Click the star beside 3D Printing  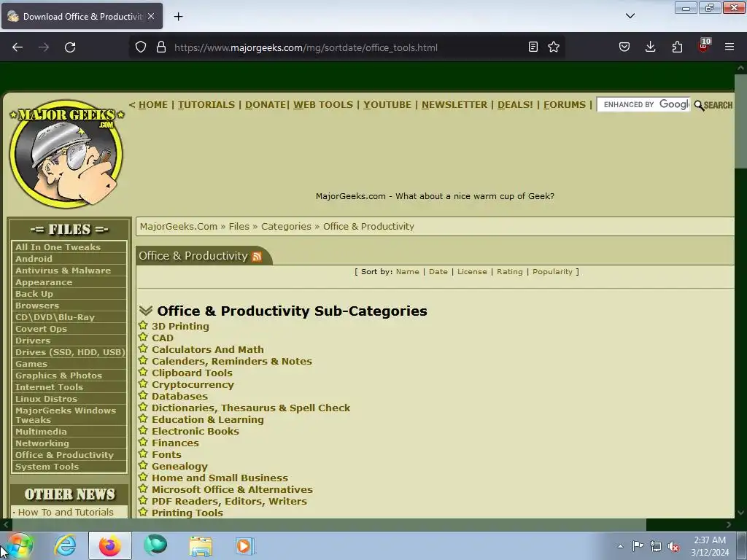click(143, 326)
